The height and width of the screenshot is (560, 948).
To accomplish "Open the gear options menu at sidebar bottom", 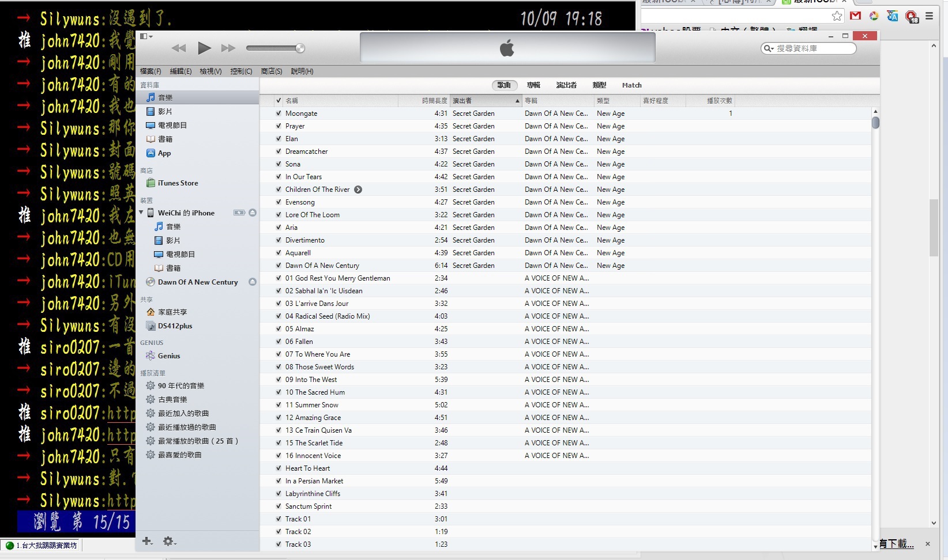I will pos(169,541).
